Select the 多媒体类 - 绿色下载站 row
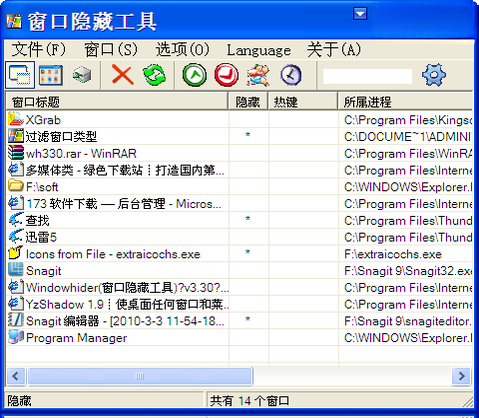Image resolution: width=479 pixels, height=418 pixels. (x=239, y=170)
